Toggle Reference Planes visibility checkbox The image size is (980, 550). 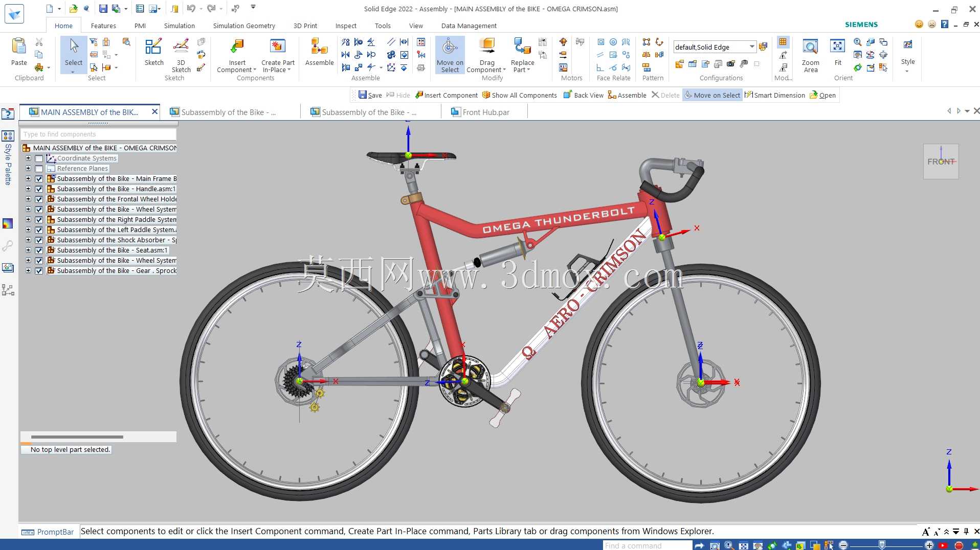point(39,169)
